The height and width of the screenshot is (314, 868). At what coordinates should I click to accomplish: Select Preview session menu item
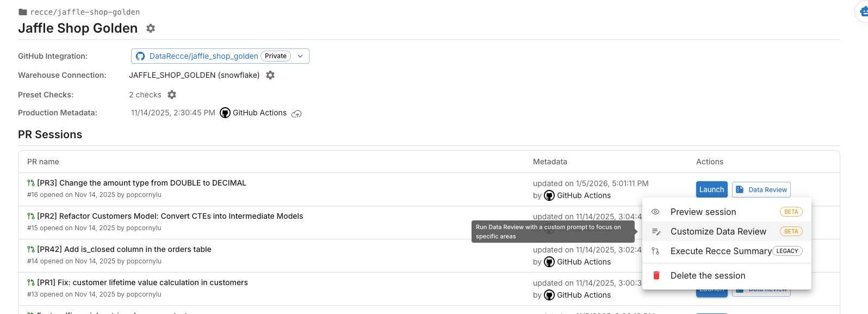pos(727,212)
